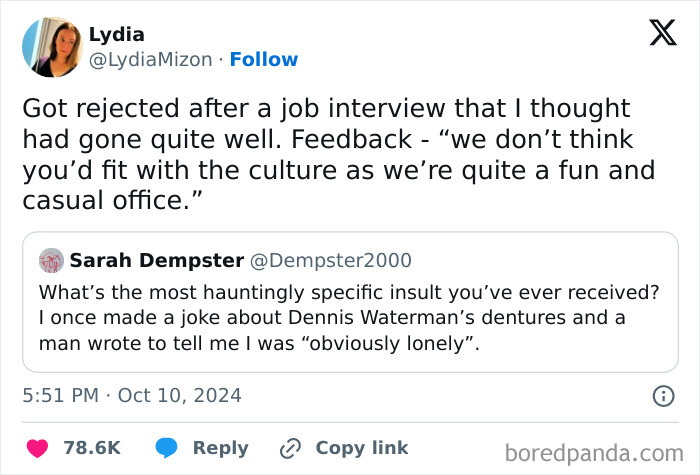Click the chain link icon
700x475 pixels.
coord(291,448)
